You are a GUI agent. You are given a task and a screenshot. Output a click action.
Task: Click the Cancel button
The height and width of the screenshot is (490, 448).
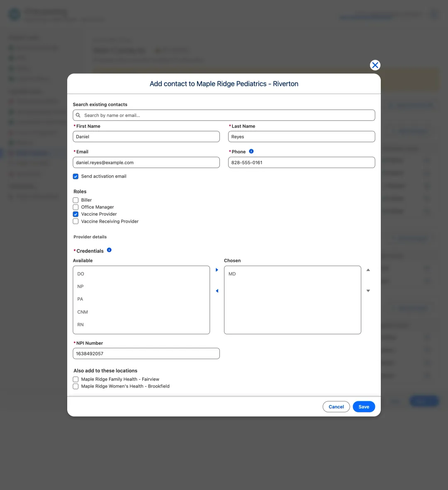pyautogui.click(x=336, y=407)
